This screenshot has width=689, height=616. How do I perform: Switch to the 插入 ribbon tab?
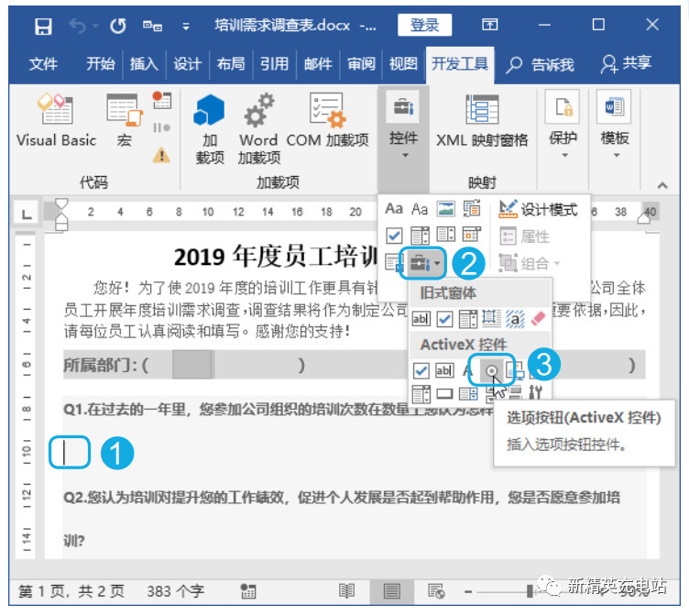[144, 64]
